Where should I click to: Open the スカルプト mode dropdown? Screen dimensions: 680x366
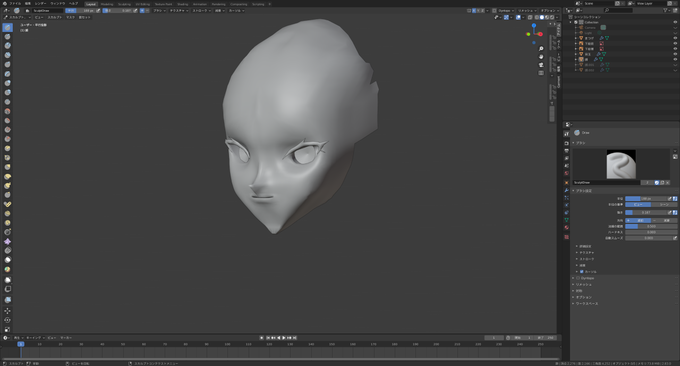click(17, 17)
